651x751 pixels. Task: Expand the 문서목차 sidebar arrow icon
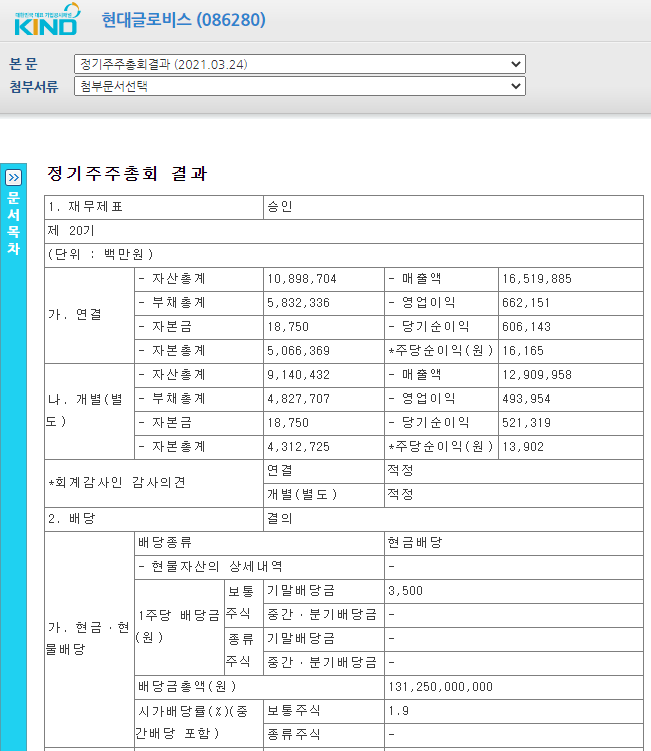[13, 178]
